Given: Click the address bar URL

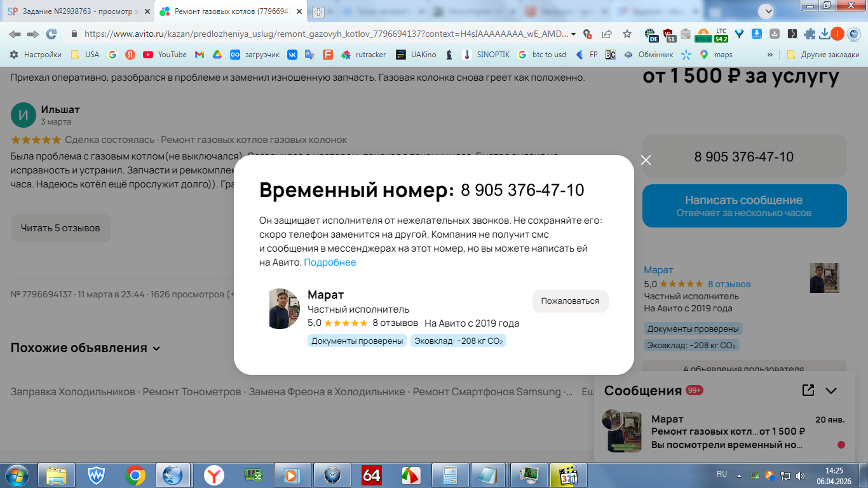Looking at the screenshot, I should (x=326, y=34).
